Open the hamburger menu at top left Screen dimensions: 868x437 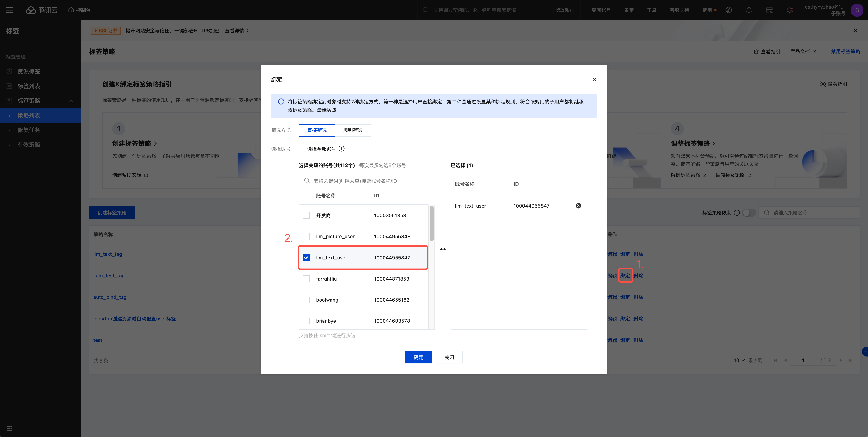click(10, 10)
